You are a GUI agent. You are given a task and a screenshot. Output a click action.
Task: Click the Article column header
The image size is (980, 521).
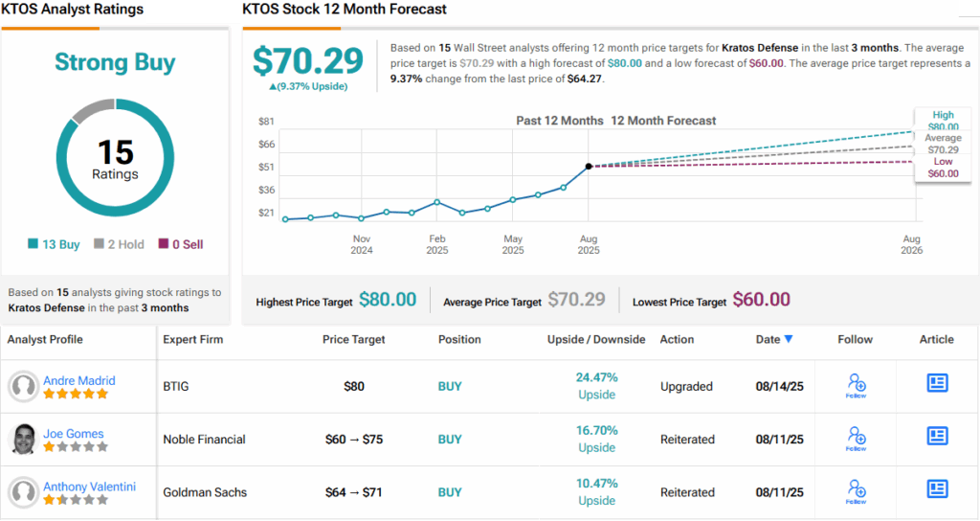(936, 339)
